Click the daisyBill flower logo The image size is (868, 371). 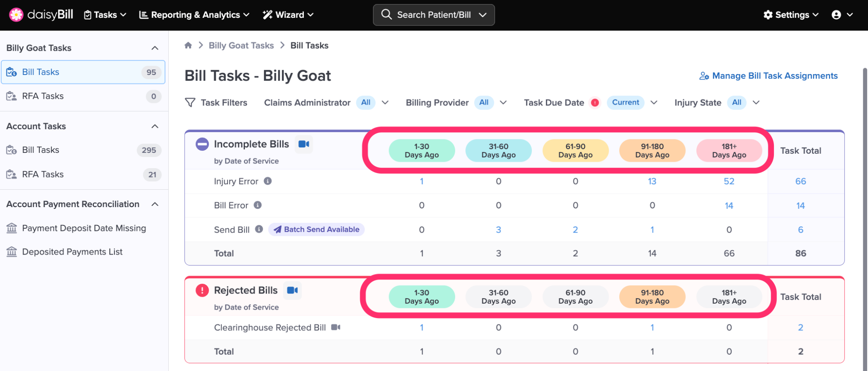tap(16, 15)
